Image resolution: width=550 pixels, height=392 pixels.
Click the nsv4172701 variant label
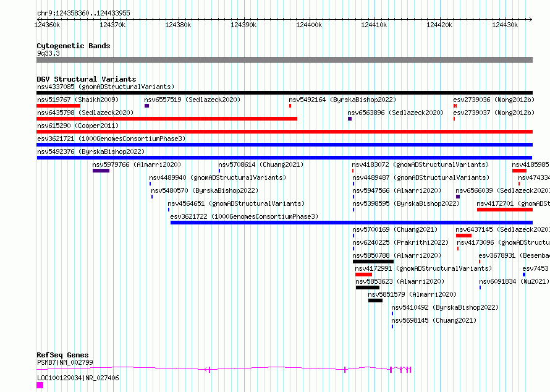pyautogui.click(x=513, y=203)
